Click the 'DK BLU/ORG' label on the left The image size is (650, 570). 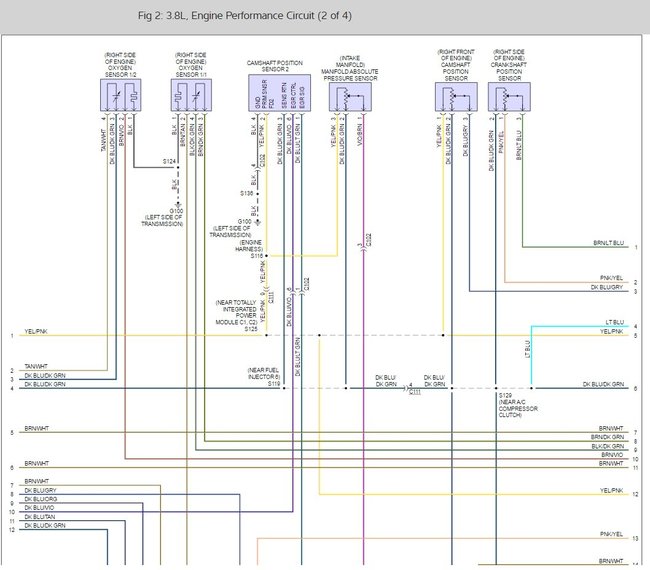tap(41, 499)
